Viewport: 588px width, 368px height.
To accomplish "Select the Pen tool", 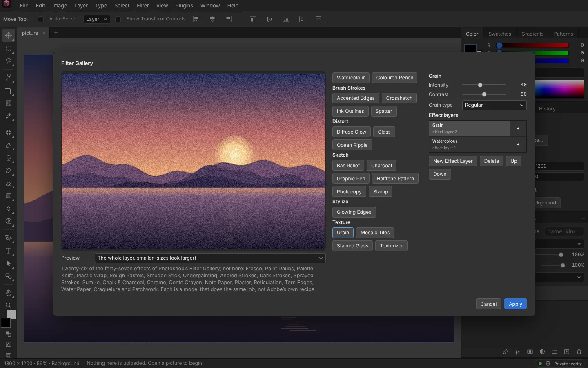I will pos(9,238).
